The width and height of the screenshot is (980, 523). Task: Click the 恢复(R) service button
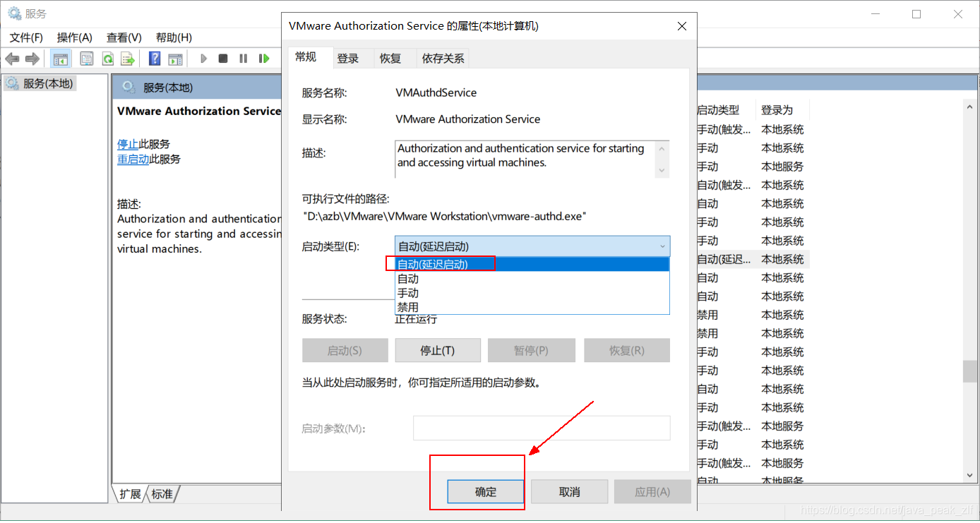coord(627,351)
